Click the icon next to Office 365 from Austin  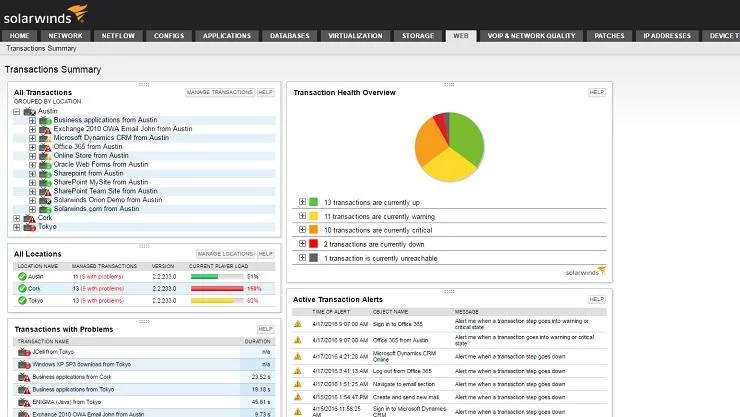(45, 147)
